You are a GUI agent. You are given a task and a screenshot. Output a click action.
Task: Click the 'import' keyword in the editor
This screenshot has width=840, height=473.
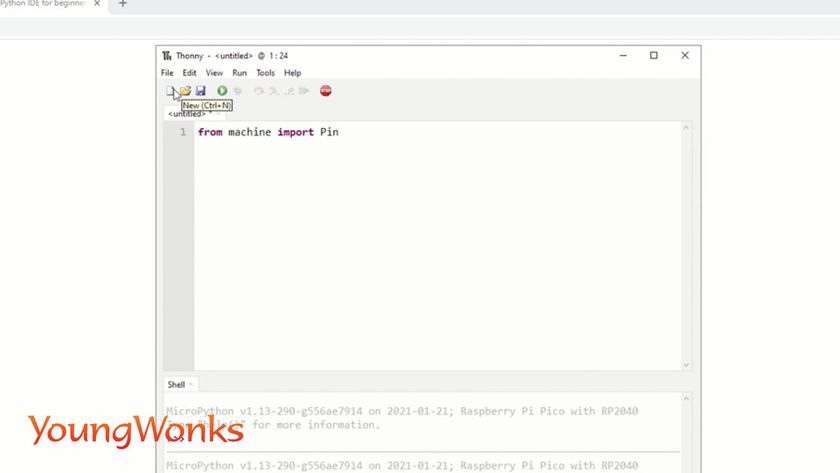[296, 132]
